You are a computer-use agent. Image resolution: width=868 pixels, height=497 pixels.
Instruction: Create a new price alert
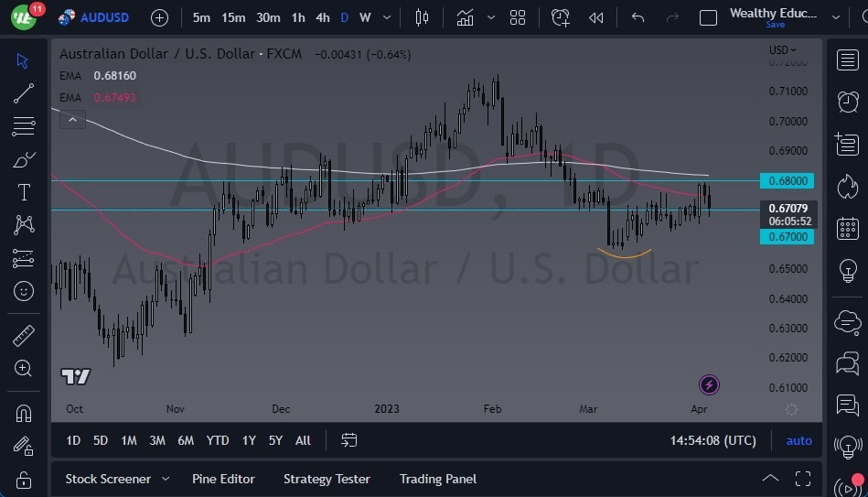[560, 17]
